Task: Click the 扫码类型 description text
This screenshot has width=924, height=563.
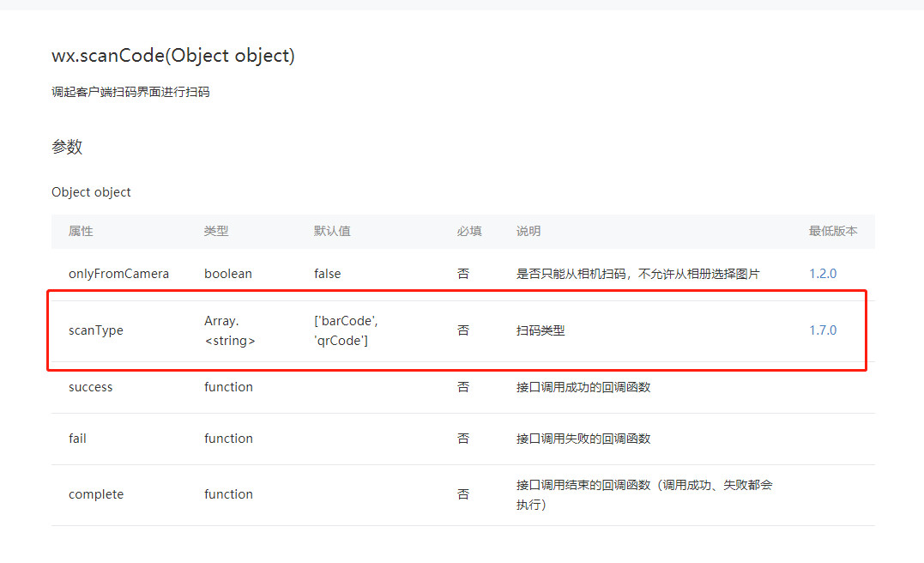Action: 541,330
